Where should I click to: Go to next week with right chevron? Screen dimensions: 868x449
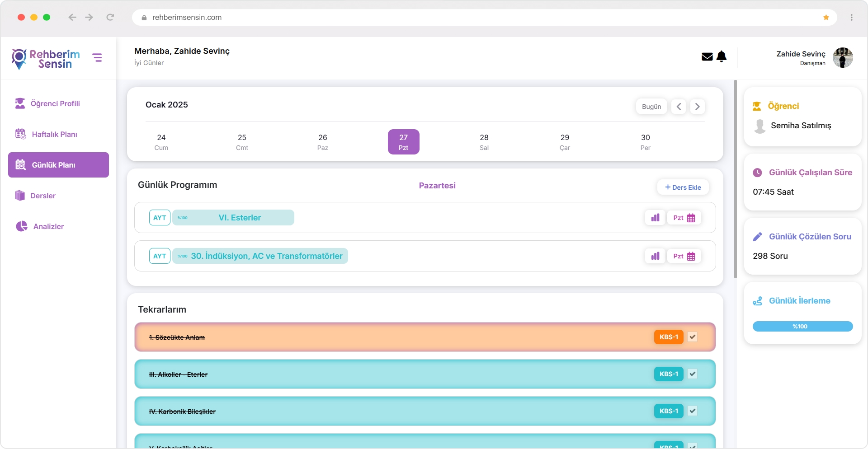tap(697, 107)
